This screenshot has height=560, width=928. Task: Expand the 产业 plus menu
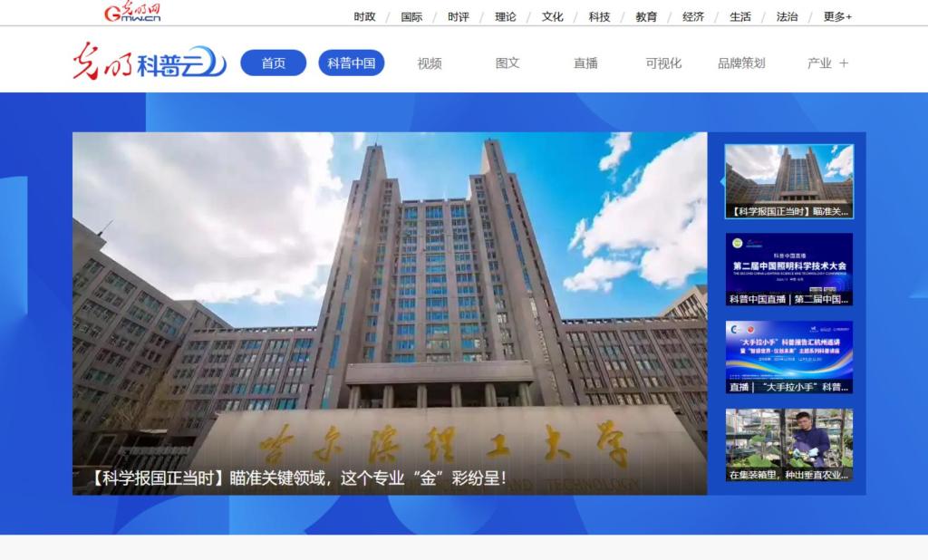pos(828,63)
